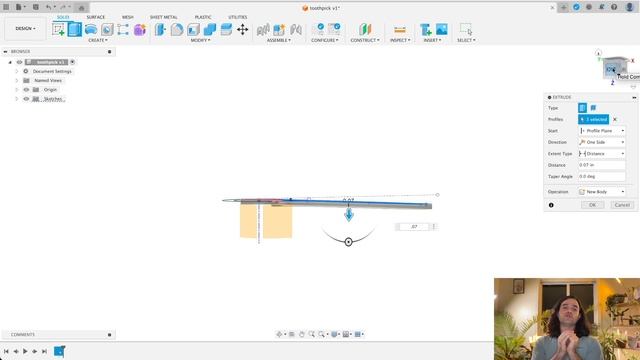This screenshot has width=640, height=360.
Task: Collapse the Browser panel
Action: [5, 51]
